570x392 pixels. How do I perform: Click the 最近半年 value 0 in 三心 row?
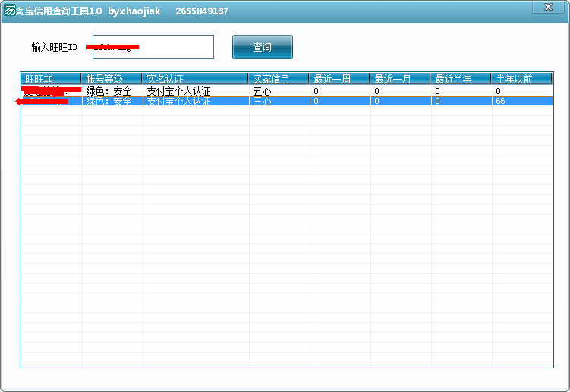(437, 101)
